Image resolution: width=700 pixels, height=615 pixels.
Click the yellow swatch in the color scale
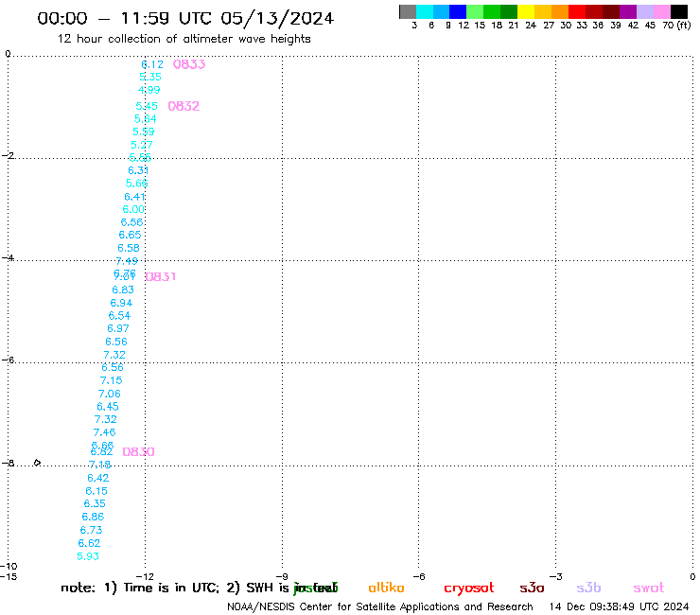pyautogui.click(x=526, y=11)
